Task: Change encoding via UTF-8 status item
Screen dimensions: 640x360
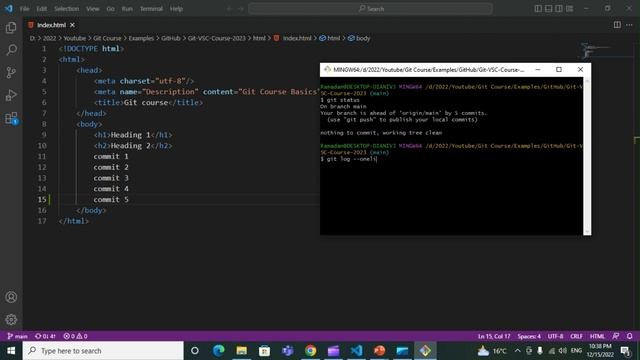Action: (x=556, y=336)
